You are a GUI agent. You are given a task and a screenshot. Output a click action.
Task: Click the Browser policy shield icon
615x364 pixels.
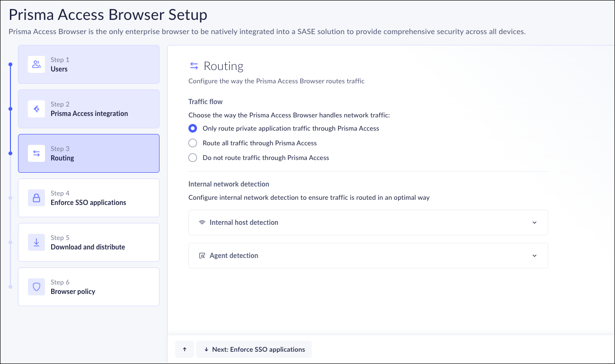[x=36, y=287]
